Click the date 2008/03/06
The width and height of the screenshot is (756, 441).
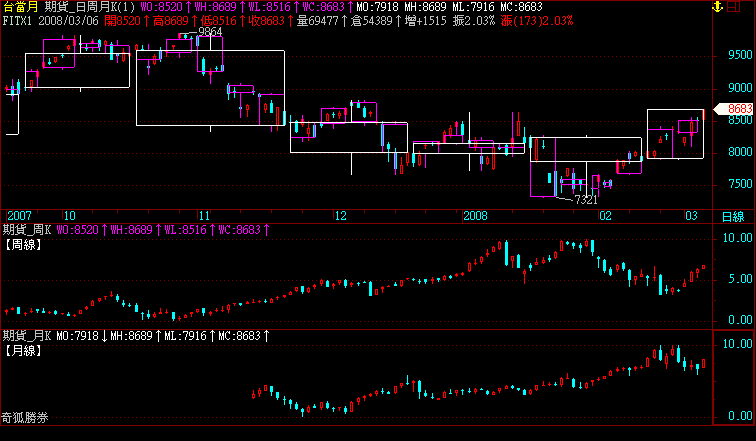[x=68, y=21]
